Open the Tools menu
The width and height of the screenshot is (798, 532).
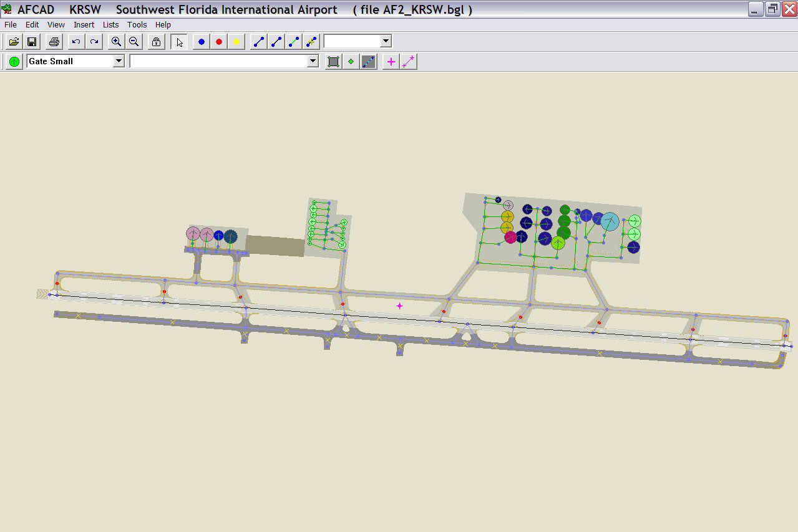click(x=137, y=25)
